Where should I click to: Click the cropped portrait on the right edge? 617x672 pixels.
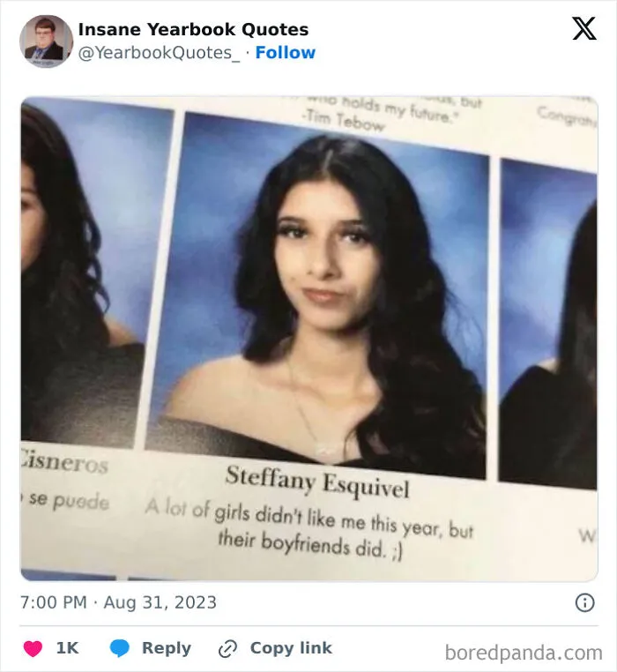(548, 324)
